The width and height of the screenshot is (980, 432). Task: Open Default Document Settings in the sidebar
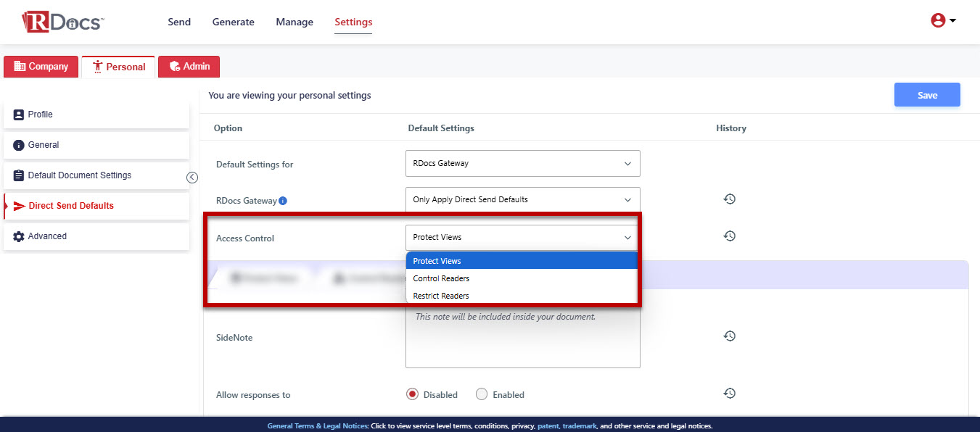click(96, 175)
